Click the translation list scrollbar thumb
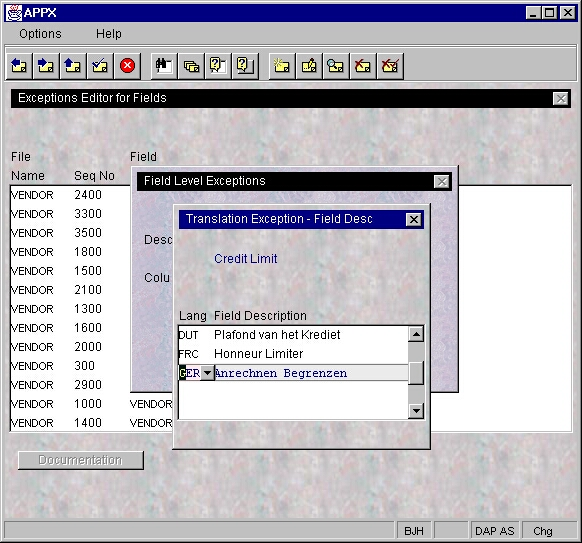Screen dimensions: 582x543 pyautogui.click(x=416, y=373)
